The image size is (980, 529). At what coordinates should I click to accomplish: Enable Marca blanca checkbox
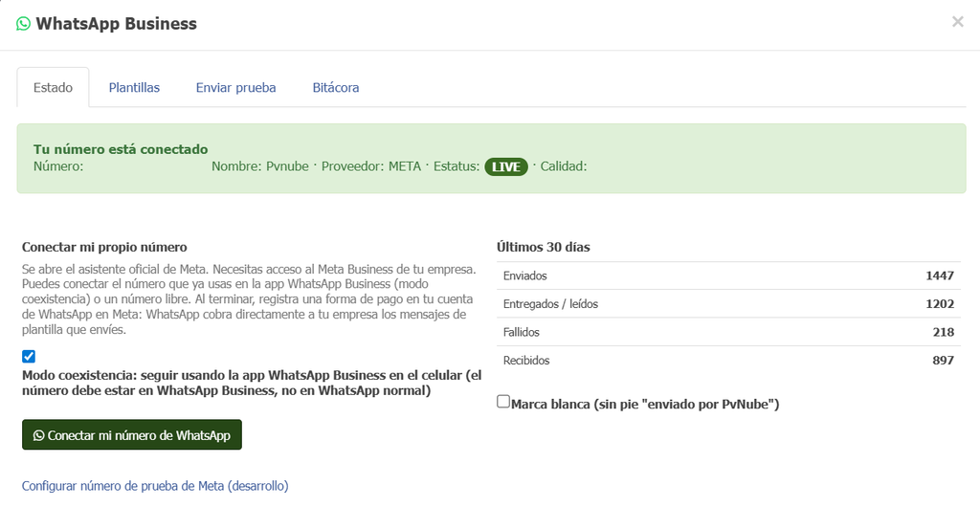point(503,402)
